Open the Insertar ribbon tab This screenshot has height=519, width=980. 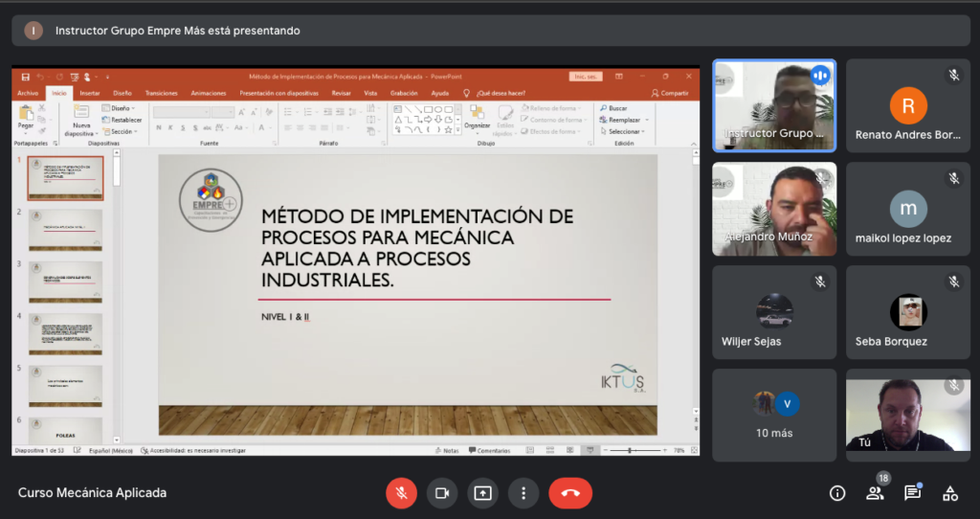point(90,93)
